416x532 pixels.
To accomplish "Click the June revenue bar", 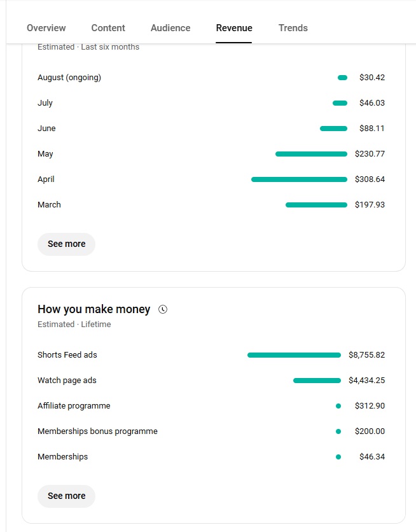I will (x=333, y=129).
